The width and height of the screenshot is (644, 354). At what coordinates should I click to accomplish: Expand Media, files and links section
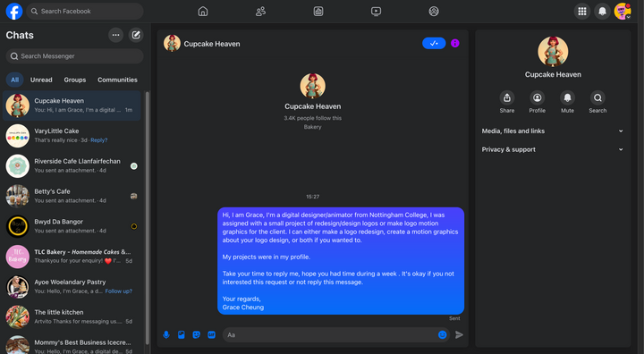pos(553,131)
